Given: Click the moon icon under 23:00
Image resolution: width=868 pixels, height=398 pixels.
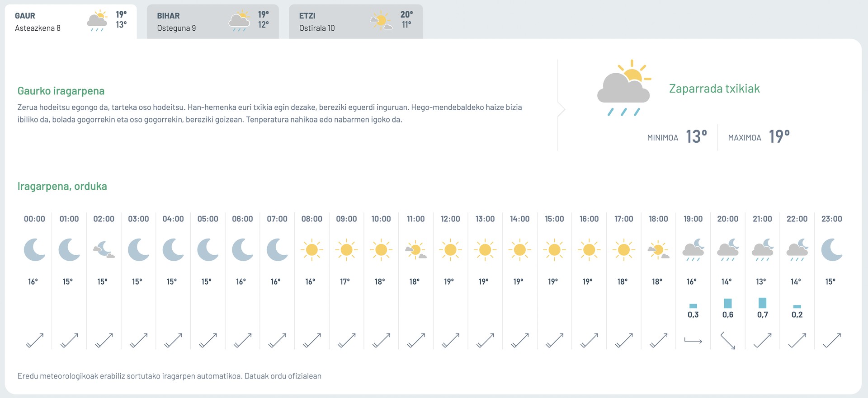Looking at the screenshot, I should pyautogui.click(x=832, y=250).
